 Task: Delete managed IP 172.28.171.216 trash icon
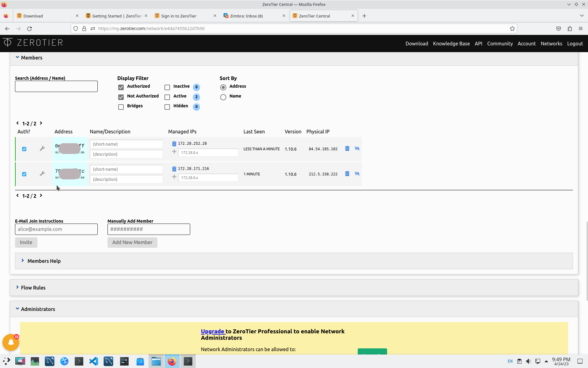point(174,169)
